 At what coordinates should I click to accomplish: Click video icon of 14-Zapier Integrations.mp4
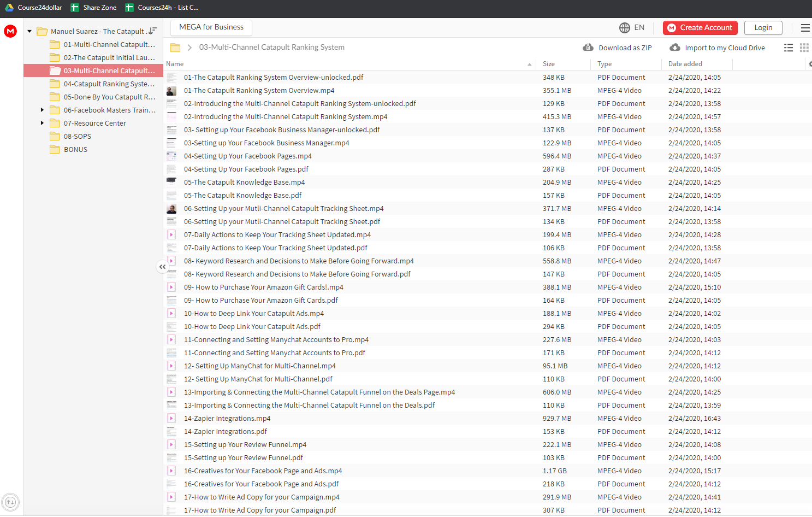pos(171,419)
